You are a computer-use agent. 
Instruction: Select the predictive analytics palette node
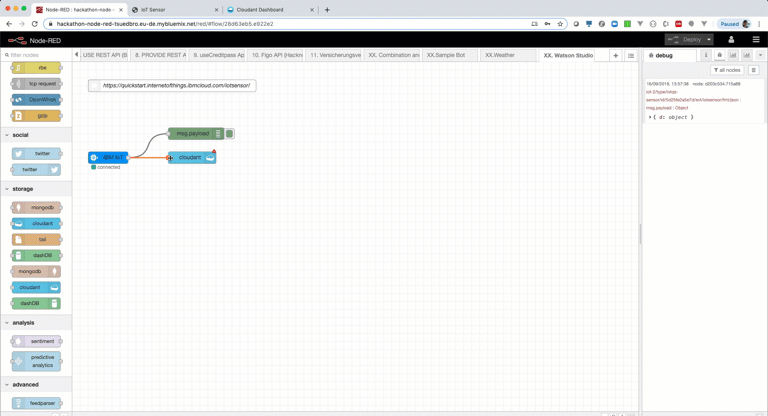coord(36,361)
